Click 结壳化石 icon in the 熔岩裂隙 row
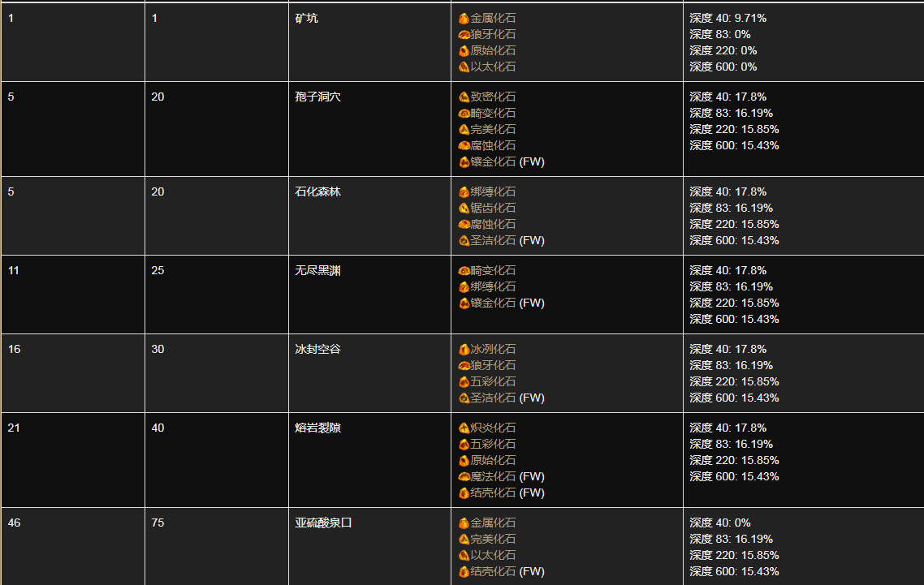The image size is (924, 585). [x=464, y=493]
